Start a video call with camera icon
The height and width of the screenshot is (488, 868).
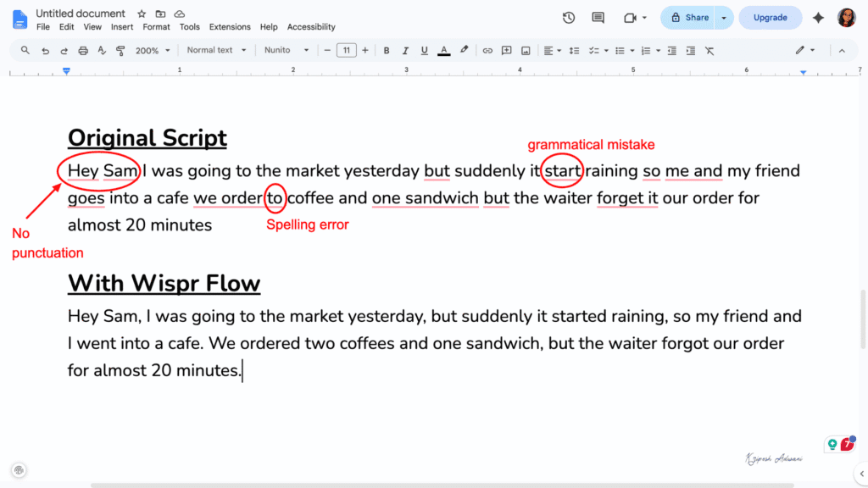pyautogui.click(x=630, y=18)
